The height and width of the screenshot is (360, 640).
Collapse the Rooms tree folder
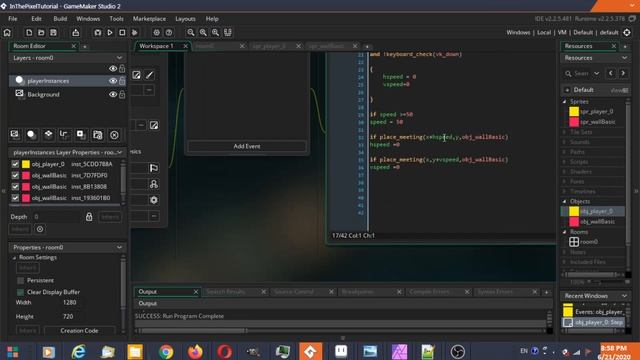(x=565, y=232)
